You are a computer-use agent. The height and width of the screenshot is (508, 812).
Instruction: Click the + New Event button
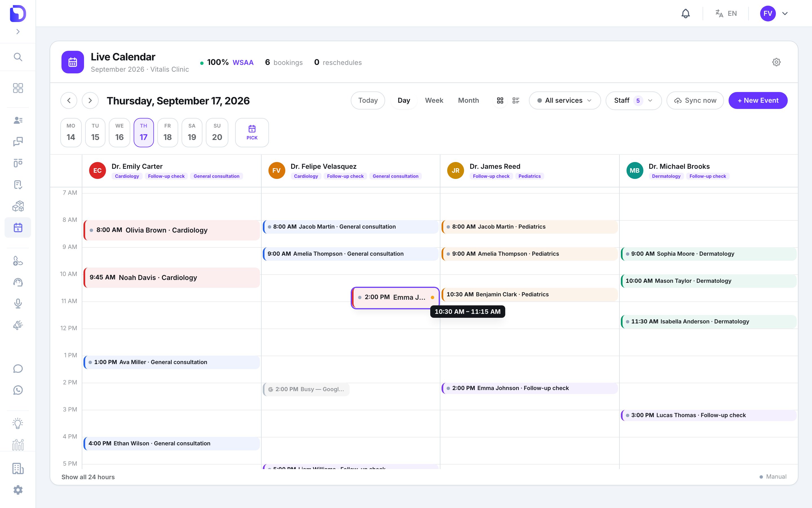click(758, 100)
